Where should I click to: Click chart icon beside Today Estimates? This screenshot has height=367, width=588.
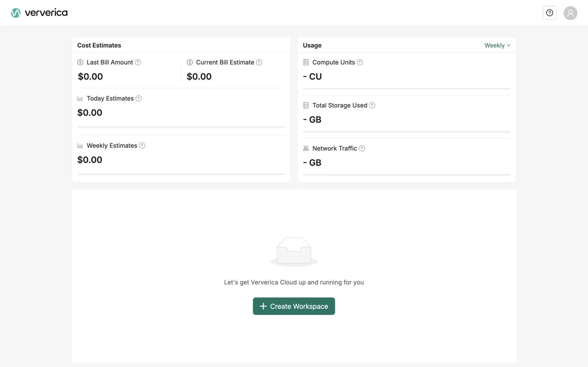[x=80, y=99]
